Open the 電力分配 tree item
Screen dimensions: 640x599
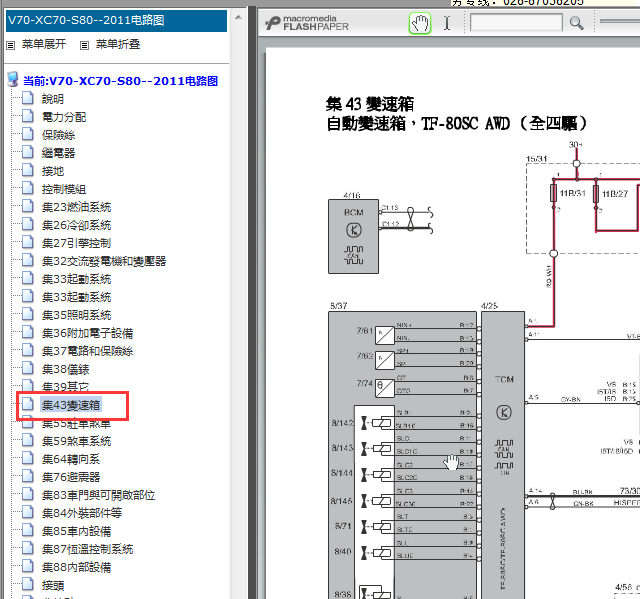[x=64, y=117]
